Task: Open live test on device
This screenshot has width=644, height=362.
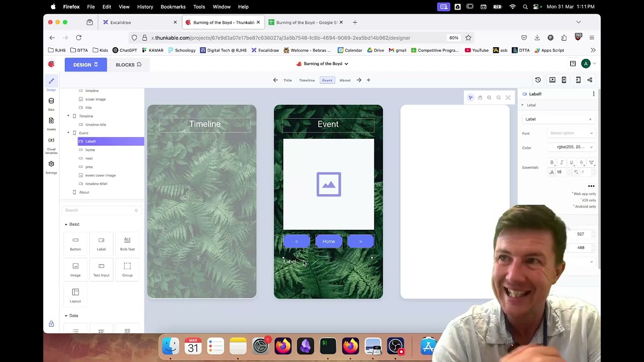Action: pyautogui.click(x=564, y=80)
